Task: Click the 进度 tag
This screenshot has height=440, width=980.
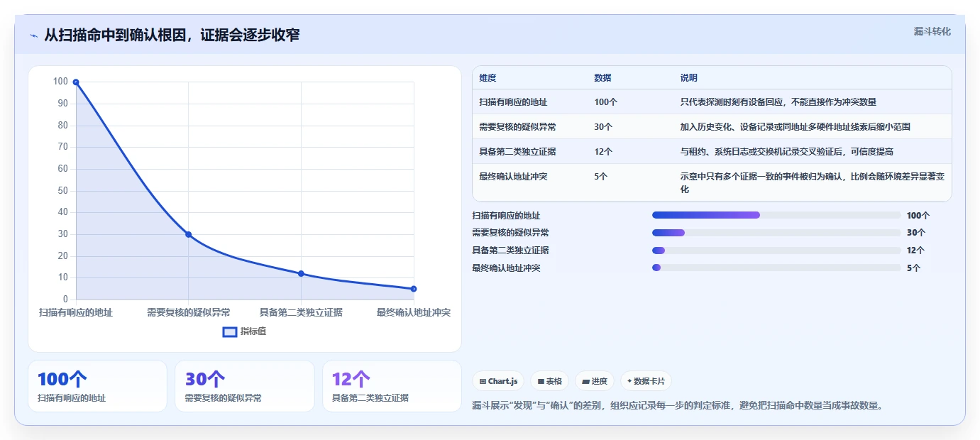Action: [595, 381]
